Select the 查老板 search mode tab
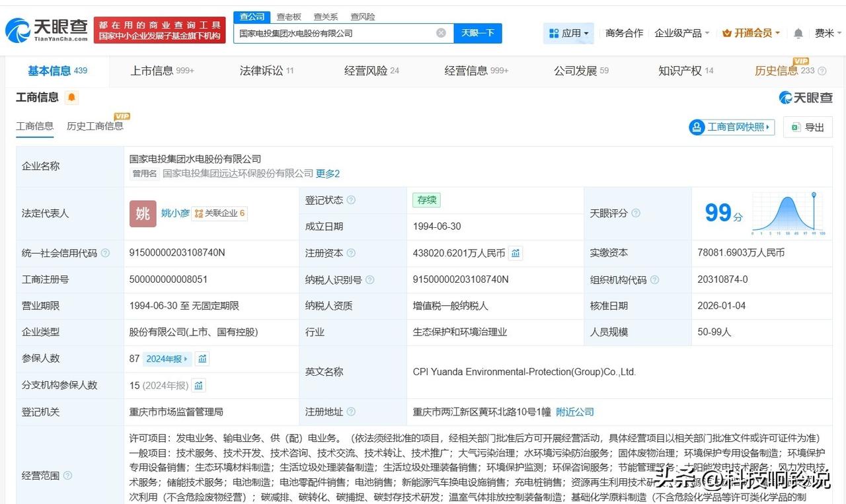846x504 pixels. [x=289, y=17]
